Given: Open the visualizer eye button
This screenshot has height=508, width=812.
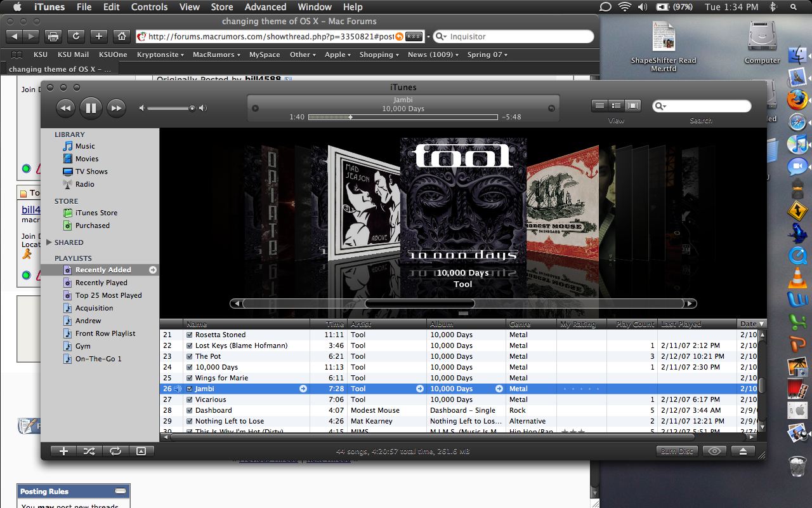Looking at the screenshot, I should [x=714, y=451].
